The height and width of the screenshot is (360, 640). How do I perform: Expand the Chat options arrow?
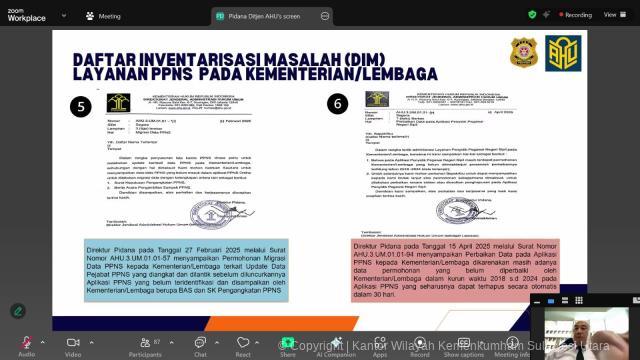(x=217, y=342)
